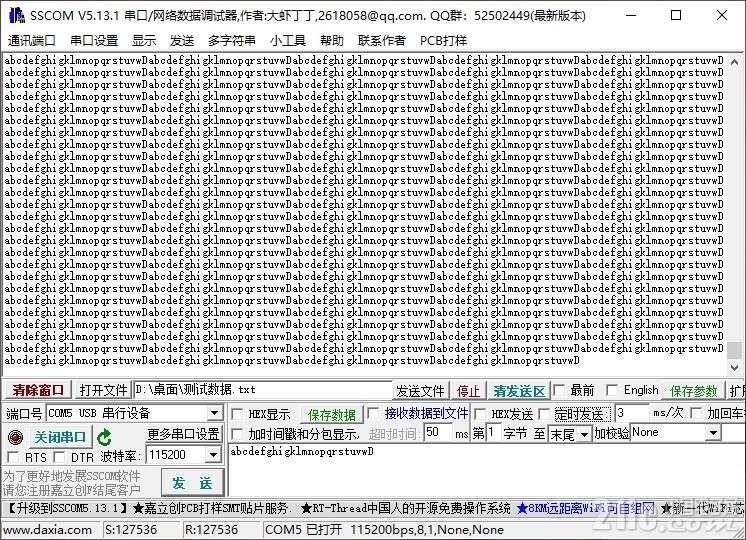The height and width of the screenshot is (540, 746).
Task: Open the PCB打样 menu
Action: (443, 40)
